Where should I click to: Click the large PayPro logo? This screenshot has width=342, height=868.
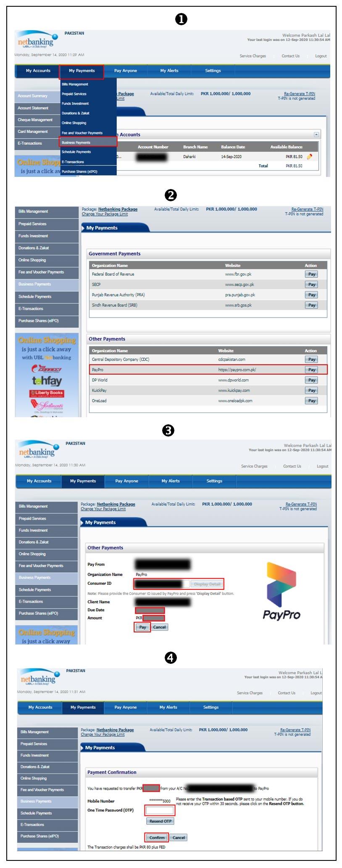(x=281, y=591)
